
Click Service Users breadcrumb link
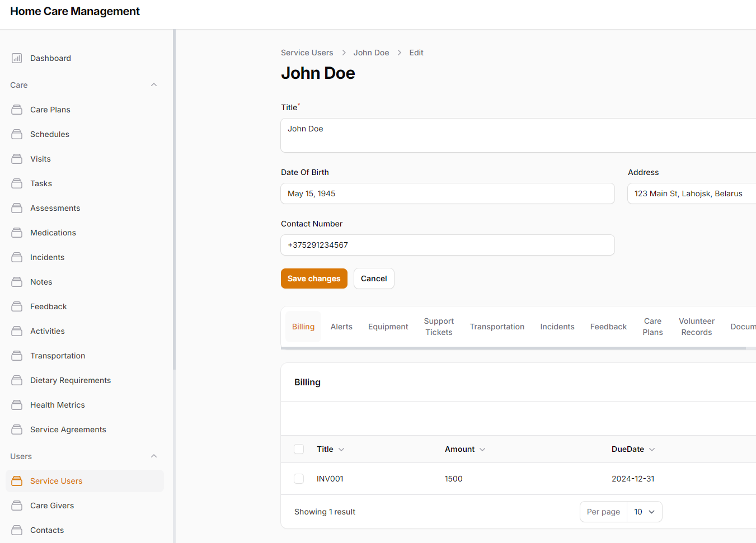(x=307, y=53)
